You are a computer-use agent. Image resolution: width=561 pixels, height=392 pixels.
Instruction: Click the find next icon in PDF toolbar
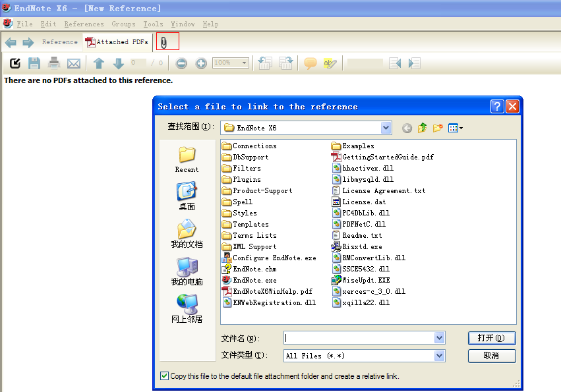point(414,63)
